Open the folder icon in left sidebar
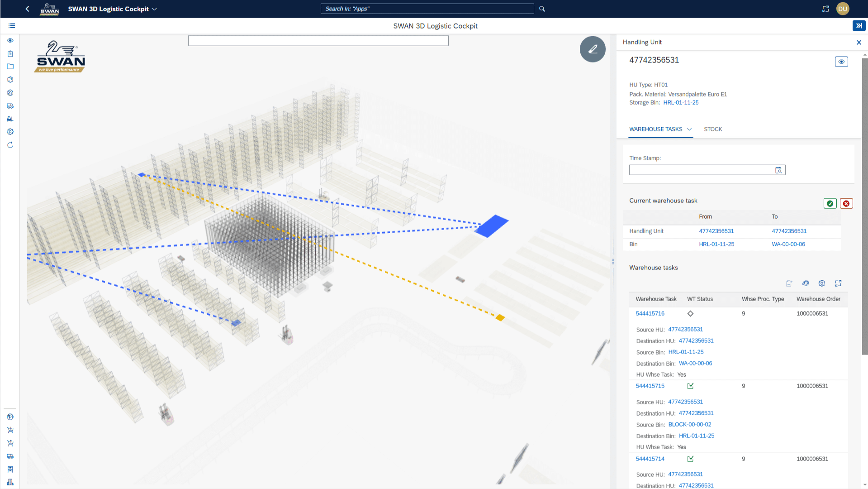868x489 pixels. pos(10,67)
